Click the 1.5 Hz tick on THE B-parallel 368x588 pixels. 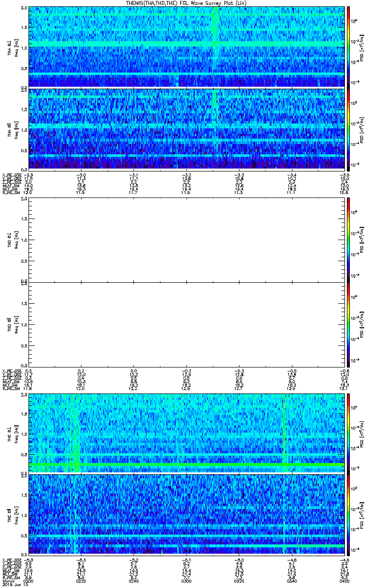coord(24,495)
